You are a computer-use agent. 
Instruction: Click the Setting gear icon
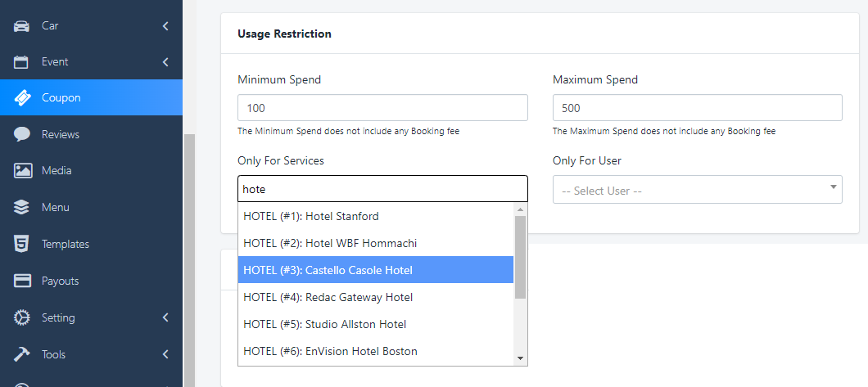[22, 317]
